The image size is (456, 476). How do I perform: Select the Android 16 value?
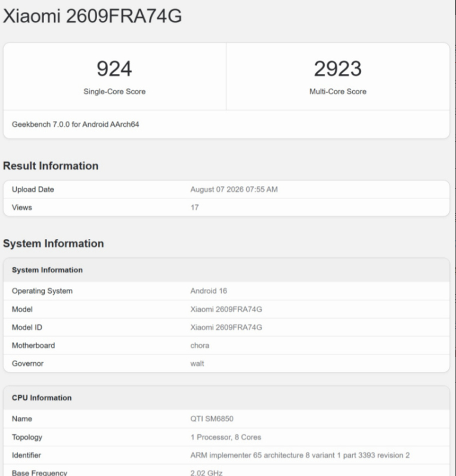click(x=209, y=291)
